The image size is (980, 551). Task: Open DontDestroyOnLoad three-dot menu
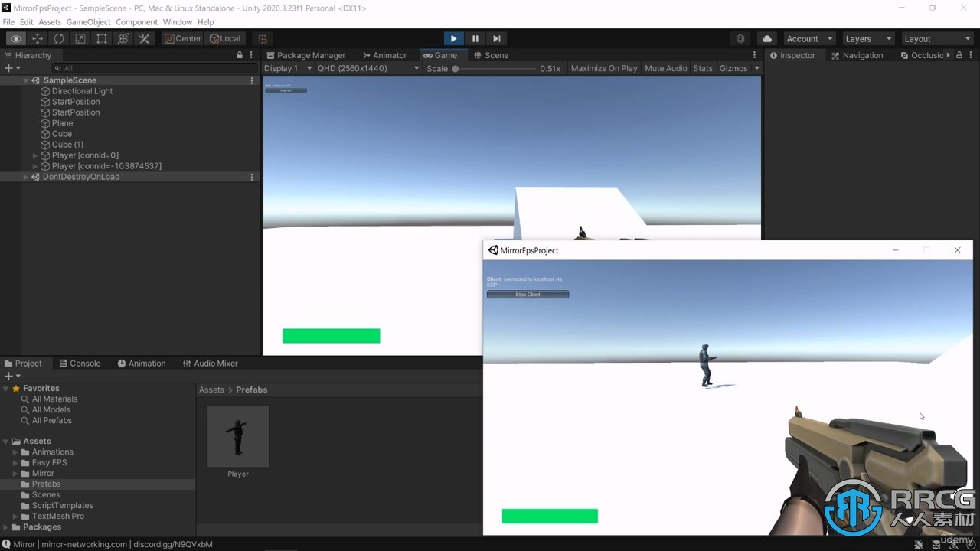coord(252,177)
